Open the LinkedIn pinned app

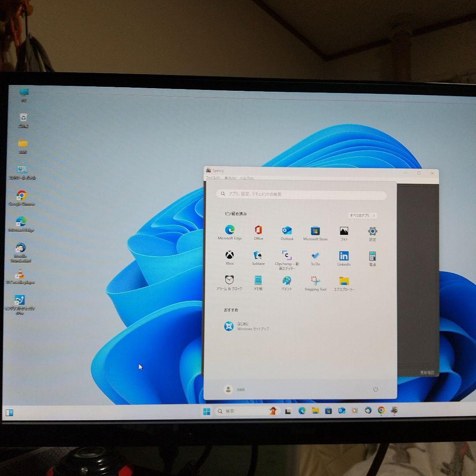[x=344, y=255]
